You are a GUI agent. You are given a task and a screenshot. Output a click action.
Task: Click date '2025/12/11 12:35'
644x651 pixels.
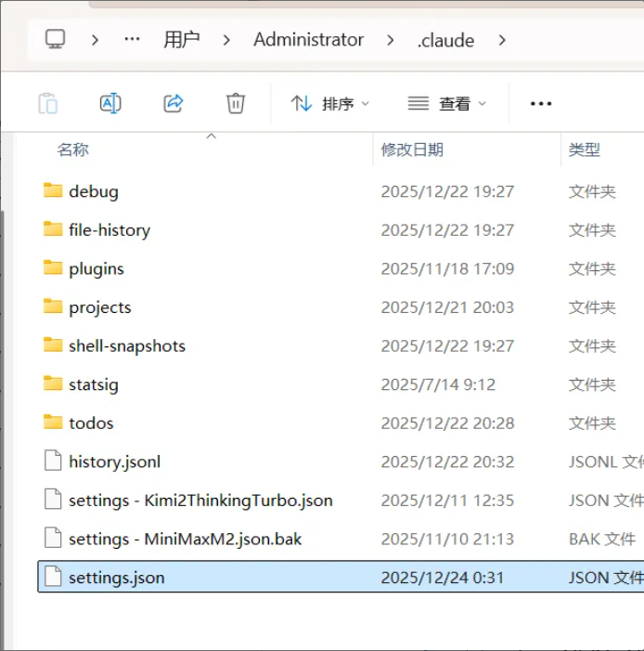(447, 501)
